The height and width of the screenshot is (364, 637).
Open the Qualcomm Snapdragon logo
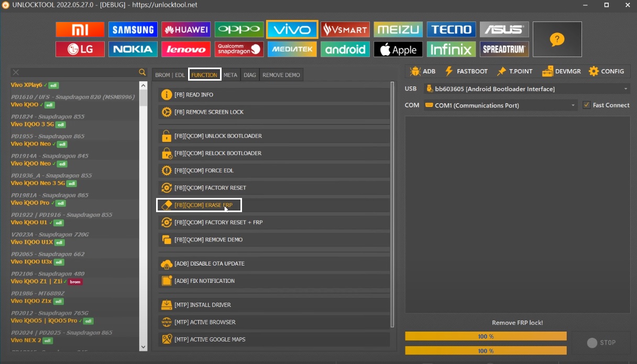[x=239, y=49]
